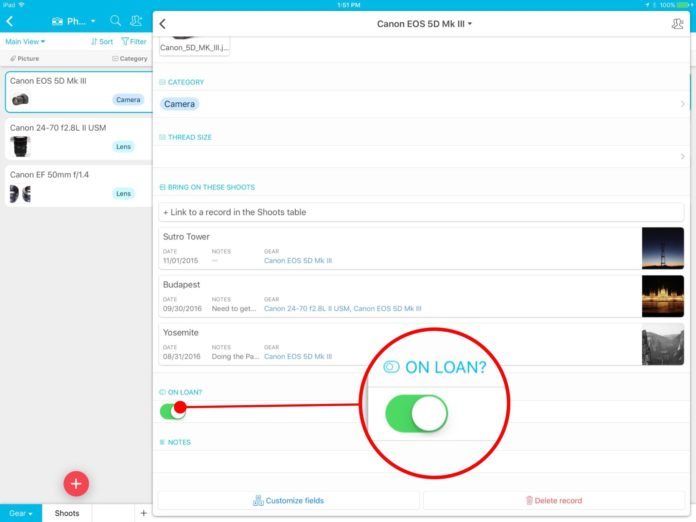The image size is (696, 522).
Task: Sort the records list
Action: coord(102,41)
